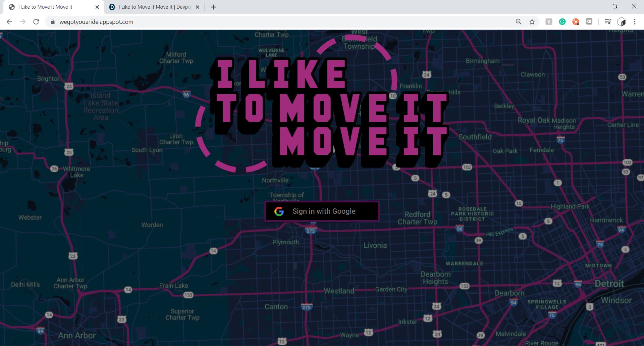Close the first browser tab

pos(97,7)
